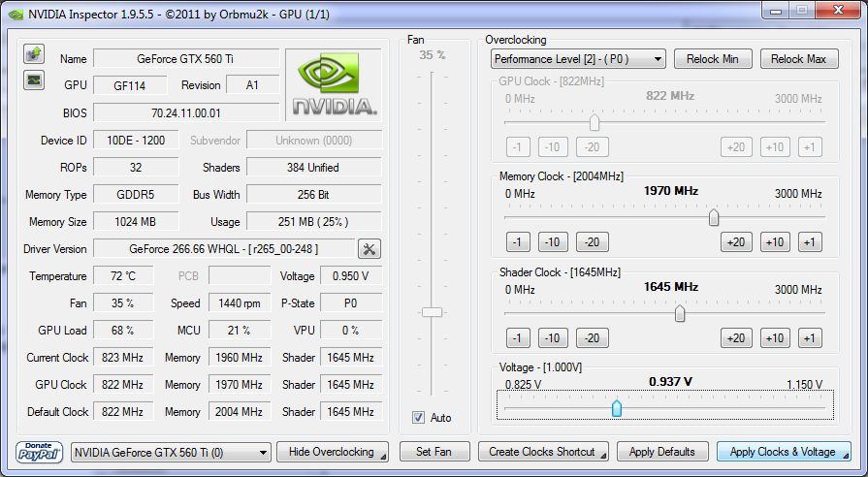Click the Memory Clock slider handle
Image resolution: width=868 pixels, height=477 pixels.
pyautogui.click(x=714, y=217)
